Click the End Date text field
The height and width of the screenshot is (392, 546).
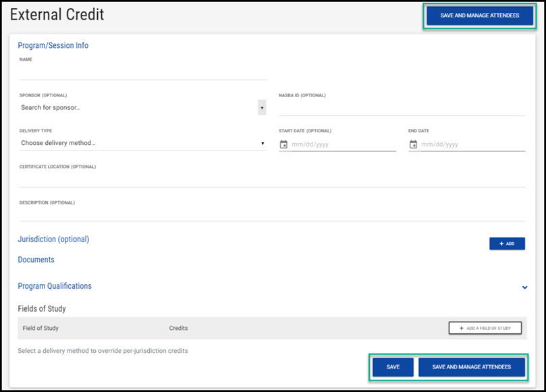coord(472,144)
